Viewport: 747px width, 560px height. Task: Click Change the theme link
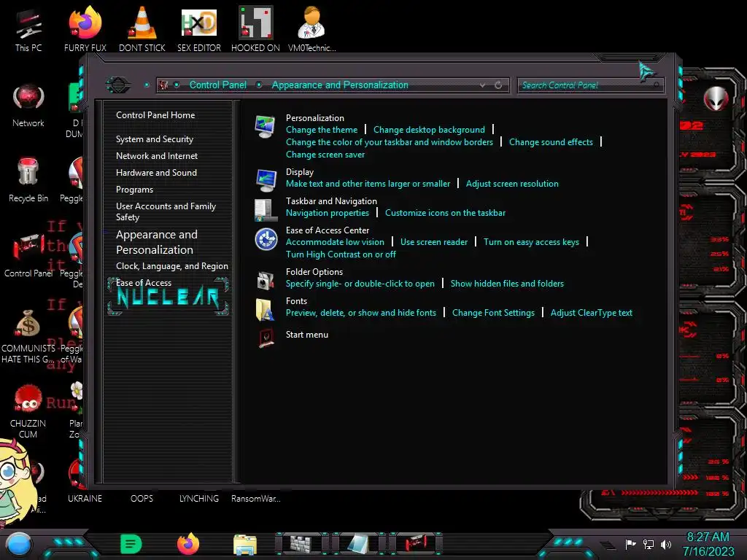coord(322,130)
